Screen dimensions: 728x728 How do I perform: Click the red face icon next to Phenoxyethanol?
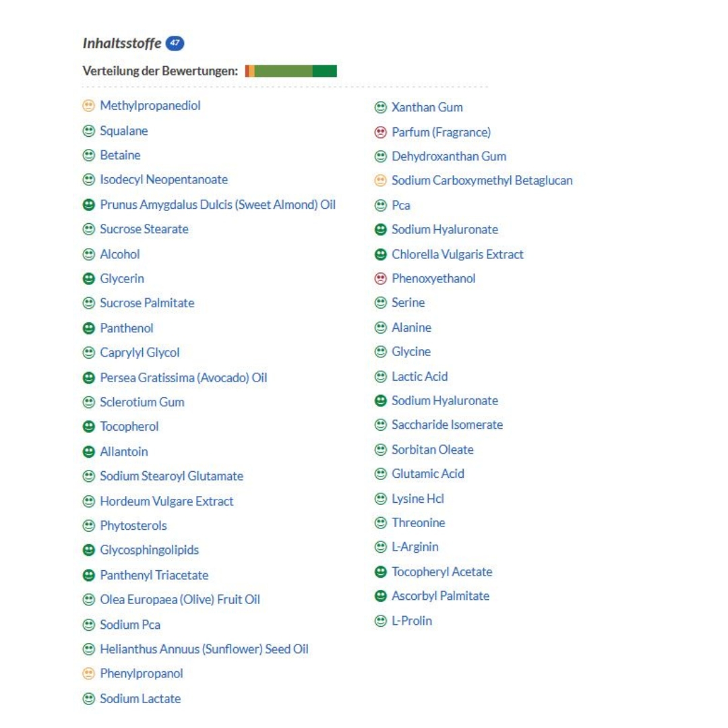(x=380, y=278)
